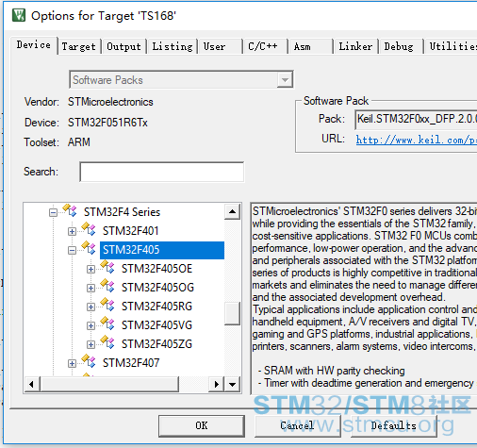The height and width of the screenshot is (448, 477).
Task: Expand the STM32F405OG node
Action: 90,289
